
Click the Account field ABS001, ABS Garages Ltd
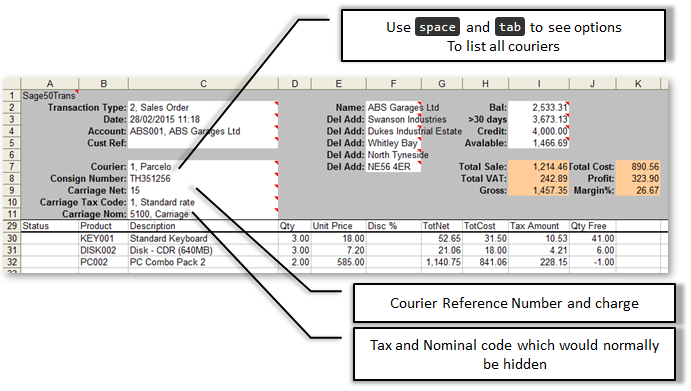pos(203,131)
